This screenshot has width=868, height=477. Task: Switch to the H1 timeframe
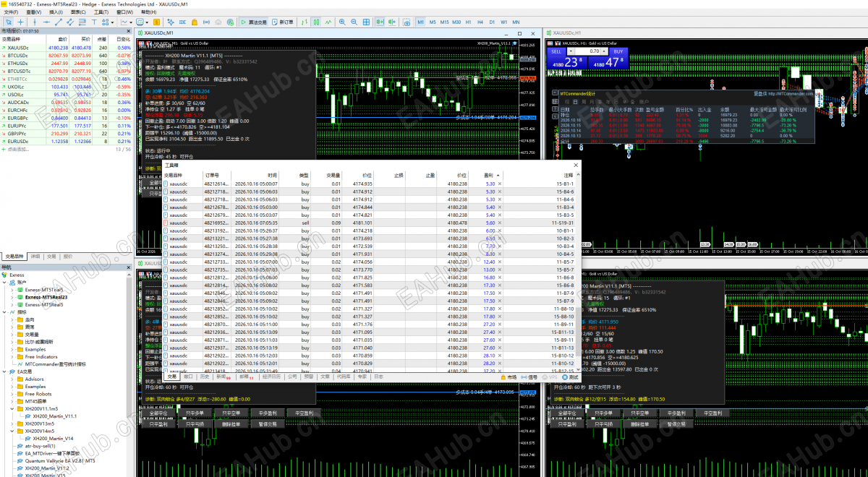(469, 22)
